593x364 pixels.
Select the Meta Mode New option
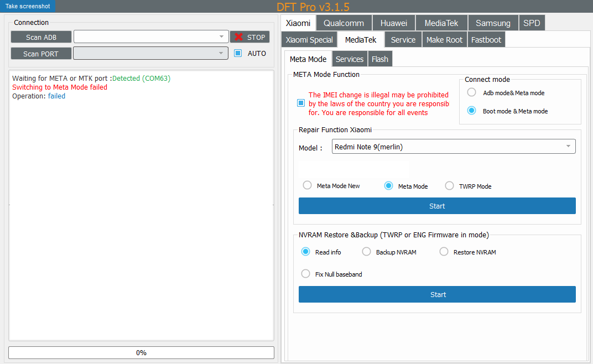click(x=307, y=185)
